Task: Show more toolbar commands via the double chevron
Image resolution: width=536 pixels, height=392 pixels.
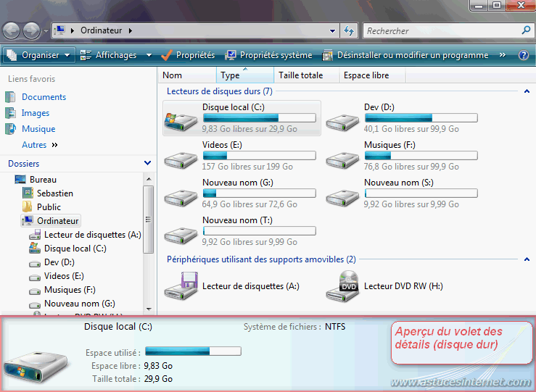Action: [502, 54]
